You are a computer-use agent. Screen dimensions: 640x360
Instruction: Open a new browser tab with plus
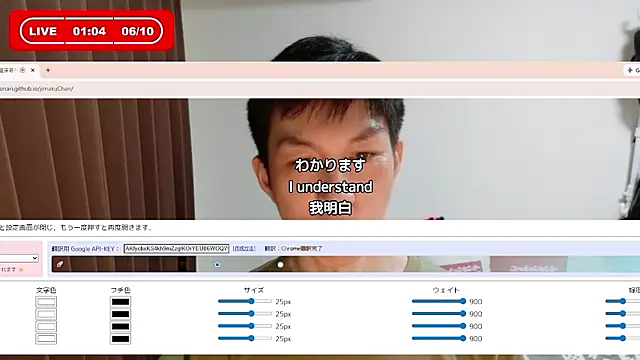click(x=48, y=70)
